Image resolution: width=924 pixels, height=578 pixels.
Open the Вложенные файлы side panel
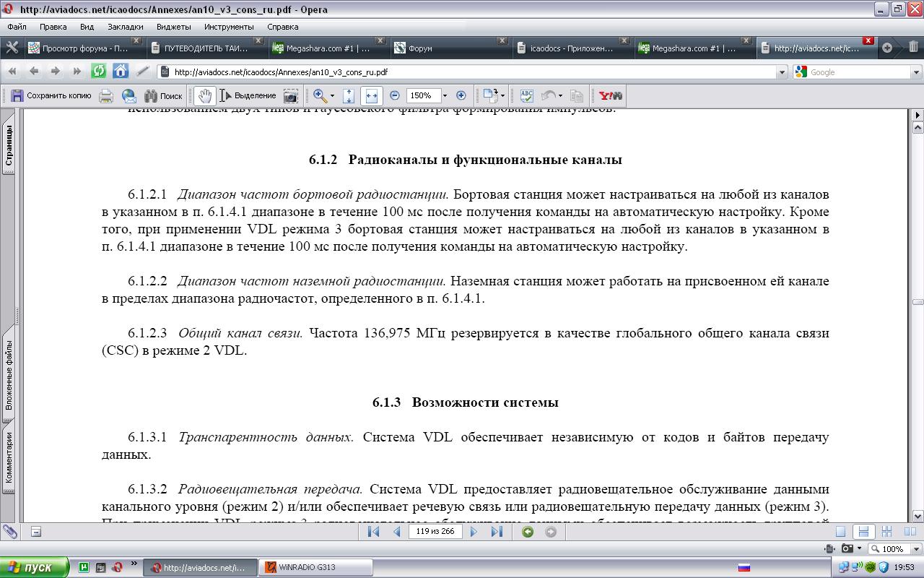click(9, 375)
